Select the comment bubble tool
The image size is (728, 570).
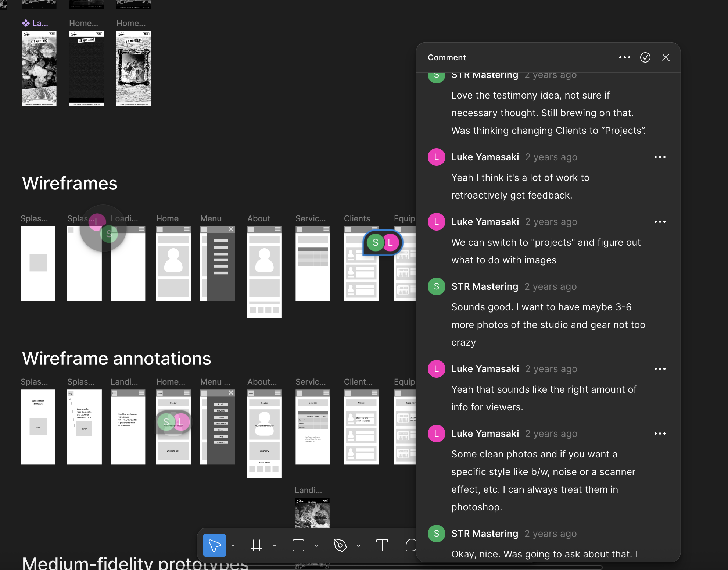click(411, 545)
